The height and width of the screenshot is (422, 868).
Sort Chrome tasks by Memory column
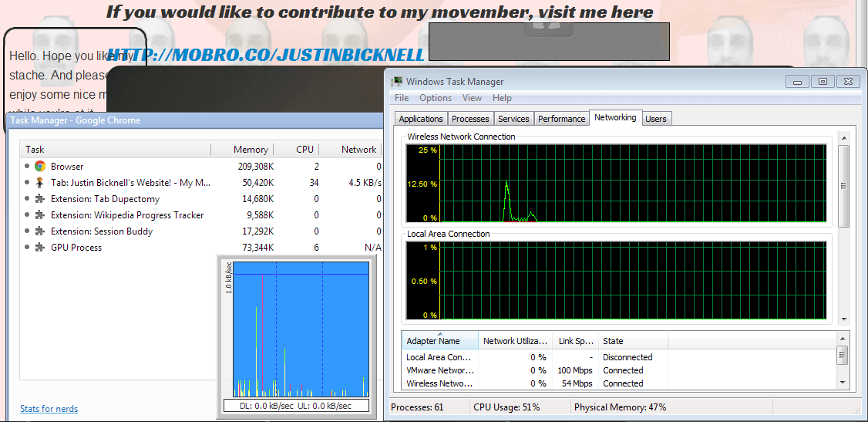coord(243,149)
